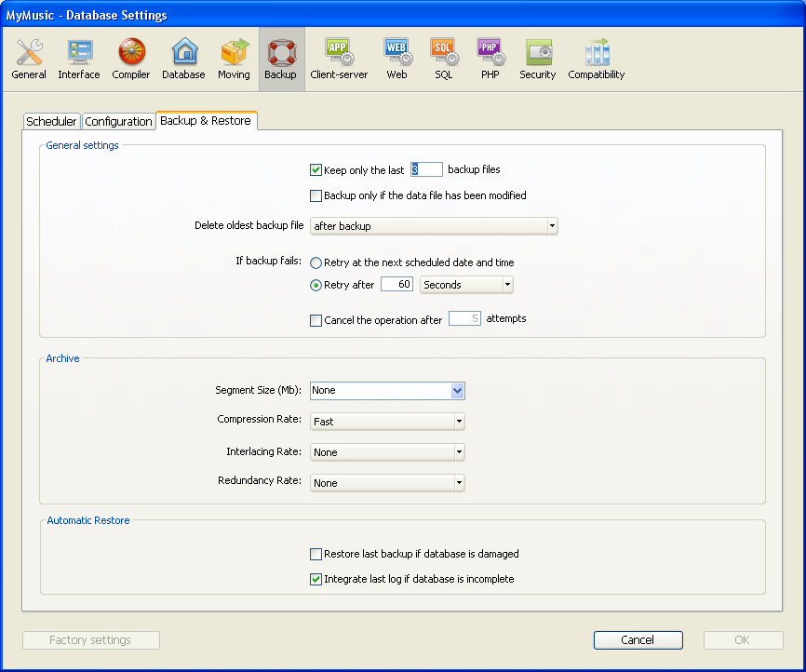Switch to the Configuration tab

[x=118, y=122]
